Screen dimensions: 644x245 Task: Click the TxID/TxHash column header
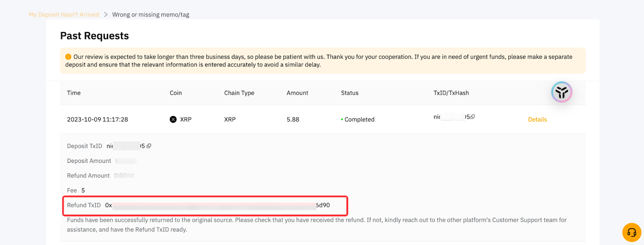click(451, 93)
